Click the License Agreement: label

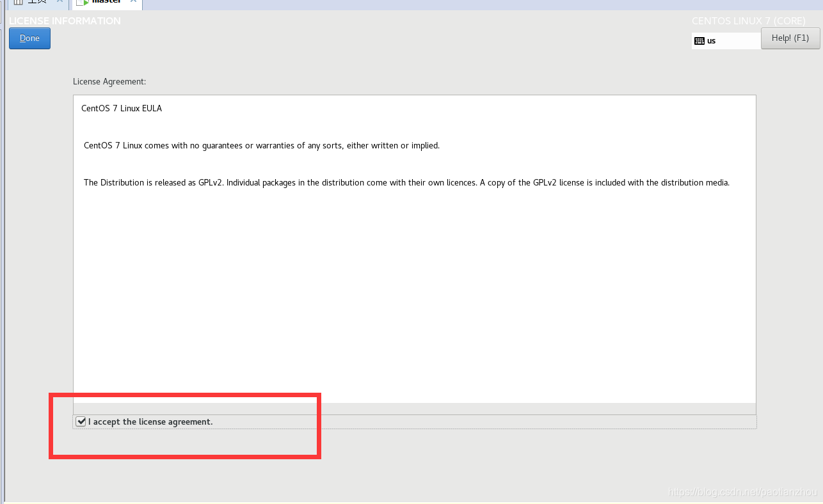point(109,82)
